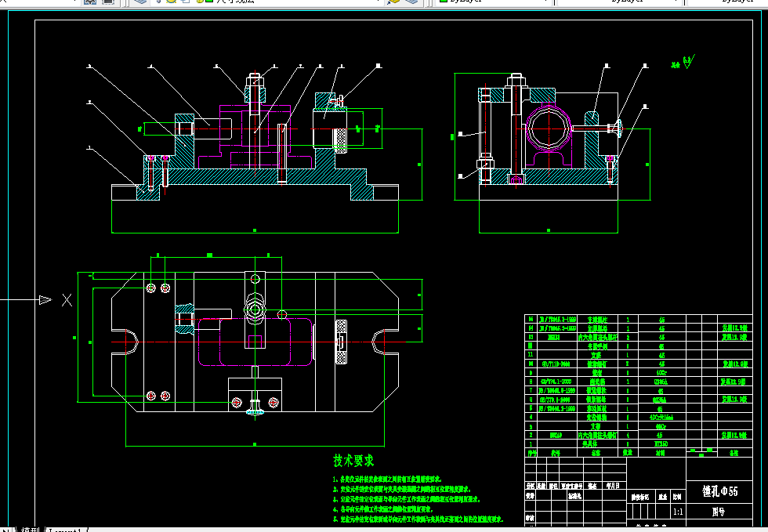Select fifth numbered line under 技术要求
768x532 pixels.
click(x=418, y=519)
